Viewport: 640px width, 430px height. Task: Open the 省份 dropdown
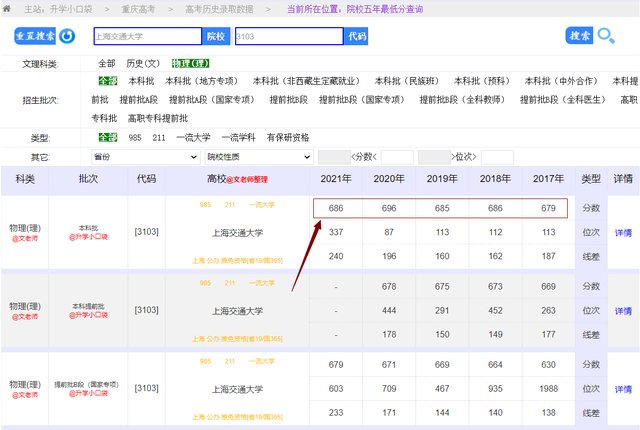146,157
